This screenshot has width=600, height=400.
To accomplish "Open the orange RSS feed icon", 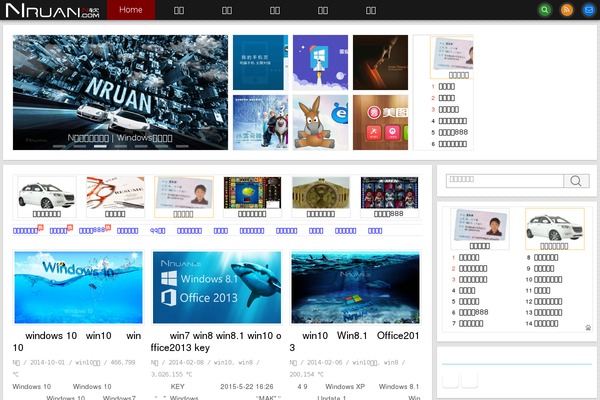I will pos(567,10).
